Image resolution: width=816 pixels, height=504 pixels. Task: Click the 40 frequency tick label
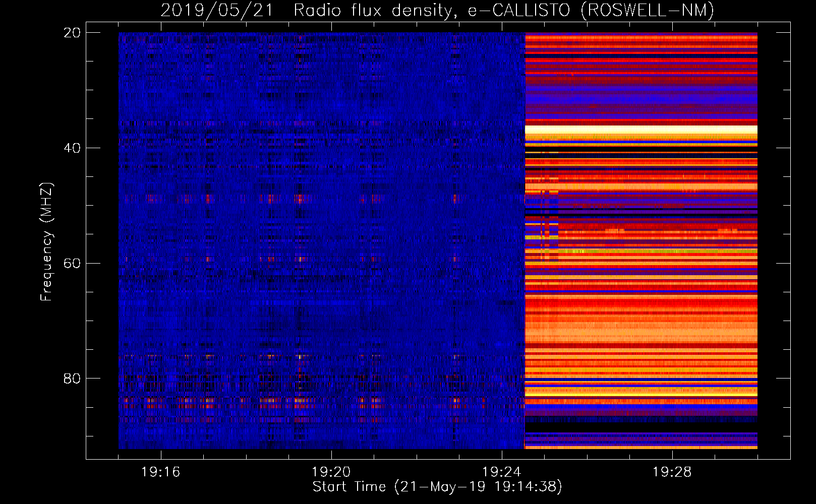(72, 148)
